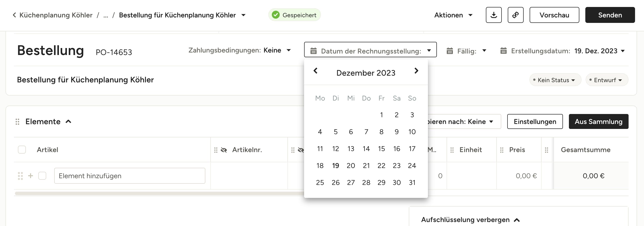This screenshot has width=644, height=226.
Task: Click the Vorschau button
Action: pos(554,15)
